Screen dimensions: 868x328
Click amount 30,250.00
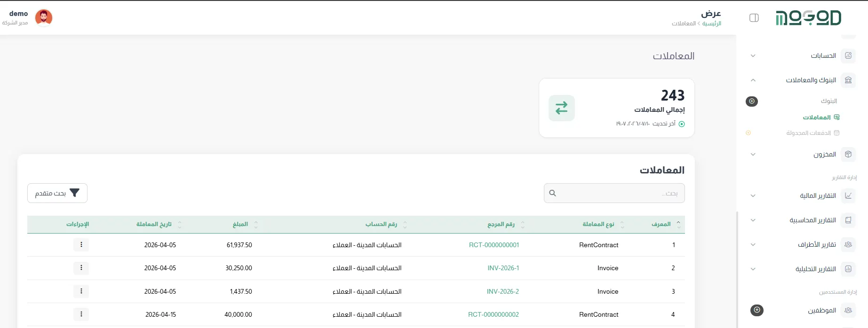click(239, 268)
